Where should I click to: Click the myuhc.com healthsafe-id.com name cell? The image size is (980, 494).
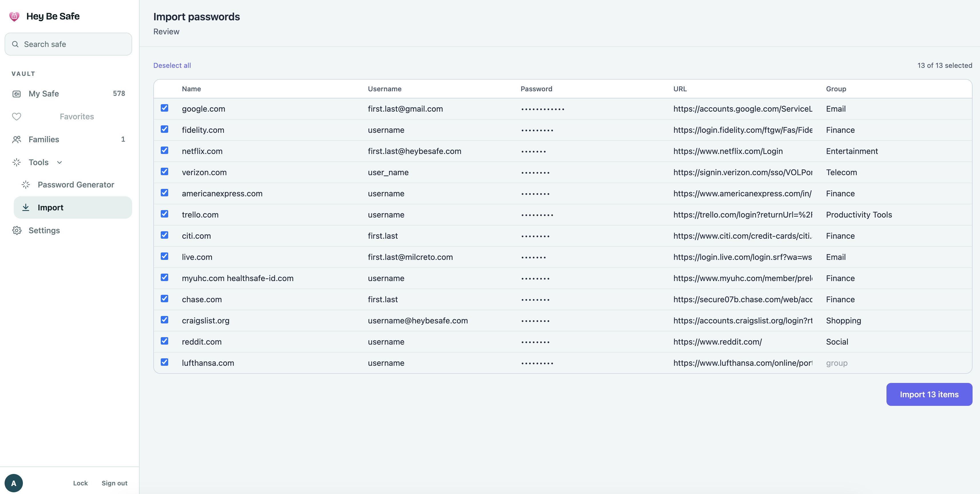(x=238, y=278)
